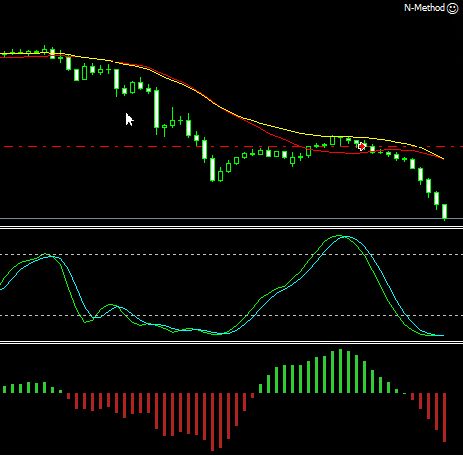This screenshot has height=456, width=463.
Task: Select the first green histogram bar at left
Action: click(x=4, y=389)
